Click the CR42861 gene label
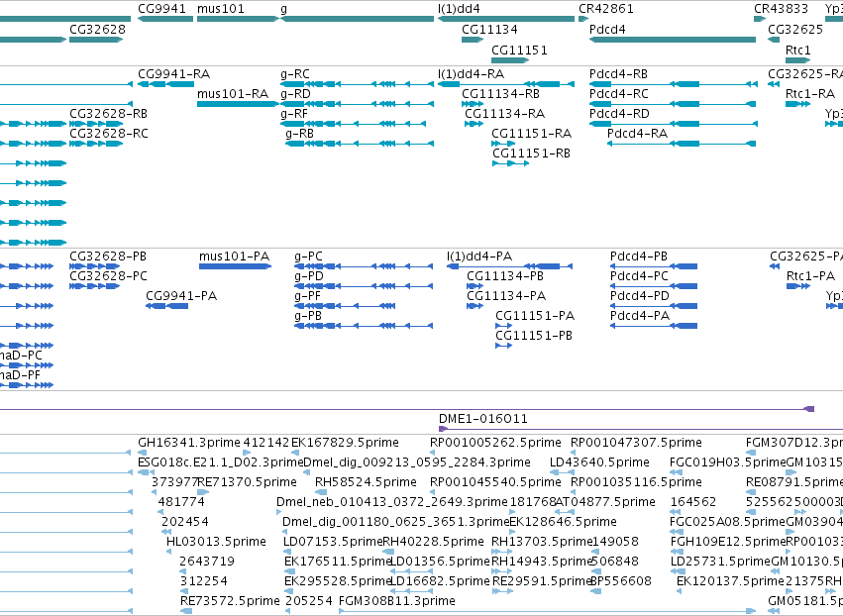Viewport: 843px width, 616px height. click(x=606, y=9)
